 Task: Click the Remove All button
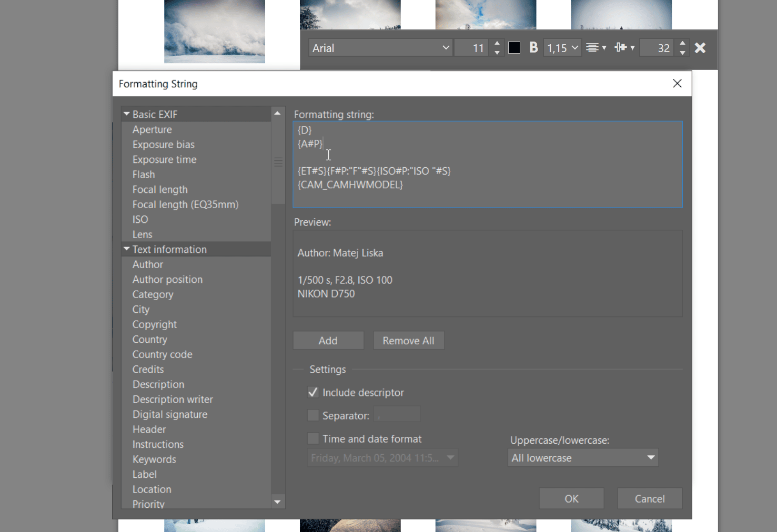tap(408, 341)
